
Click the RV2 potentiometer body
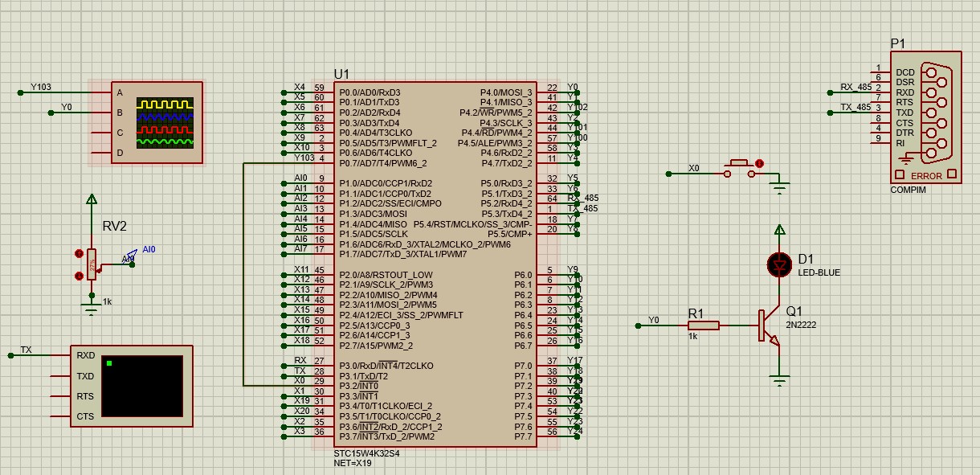(x=92, y=264)
